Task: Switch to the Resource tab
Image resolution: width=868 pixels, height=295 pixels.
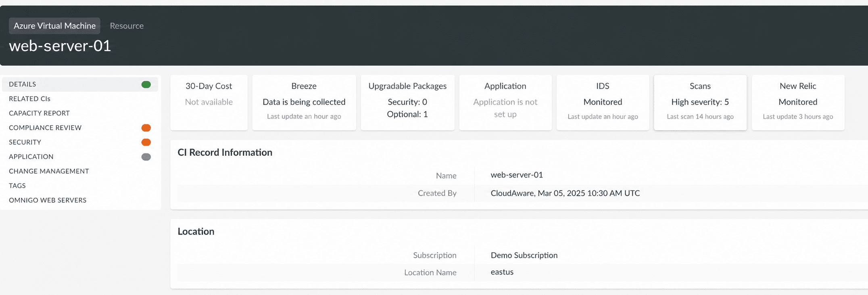Action: [x=127, y=26]
